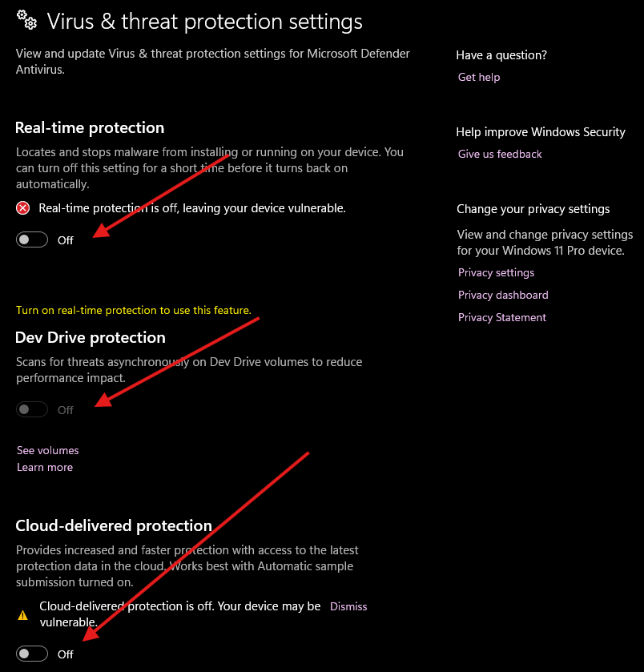Dismiss the cloud-delivered protection warning
Viewport: 644px width, 672px height.
coord(348,606)
